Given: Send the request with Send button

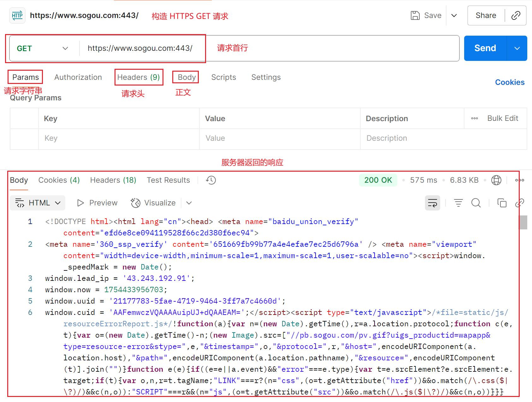Looking at the screenshot, I should click(485, 48).
